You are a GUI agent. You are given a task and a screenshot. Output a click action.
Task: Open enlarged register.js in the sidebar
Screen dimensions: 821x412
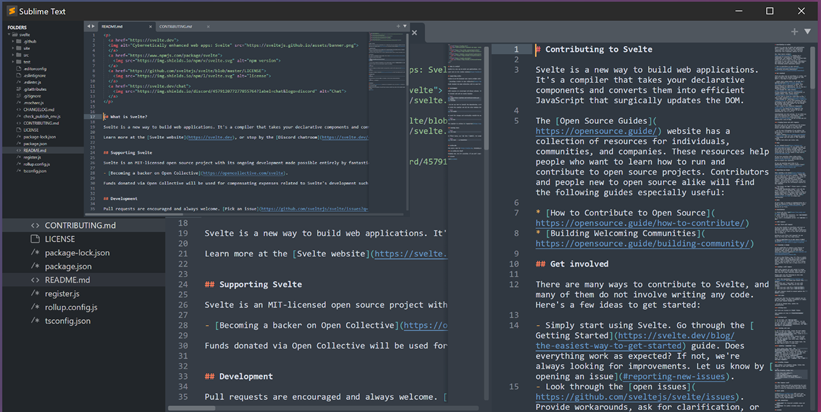[62, 294]
